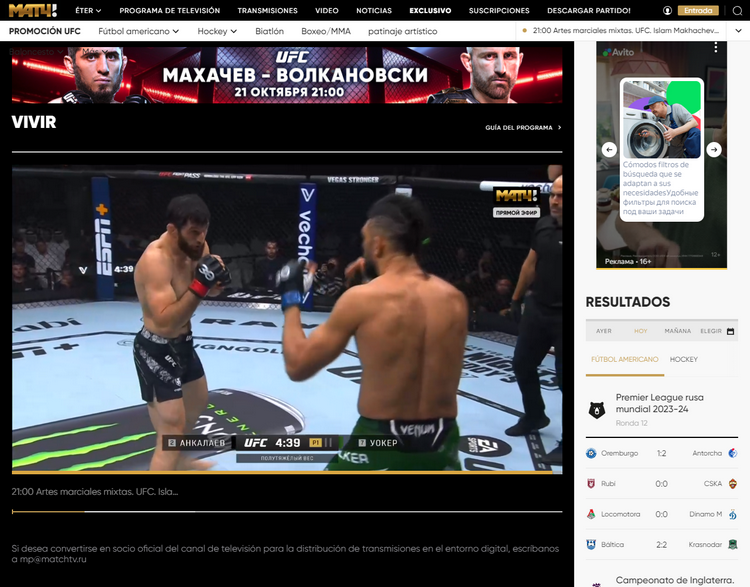Select the Mañana results tab
Screen dimensions: 750x587
click(x=677, y=331)
